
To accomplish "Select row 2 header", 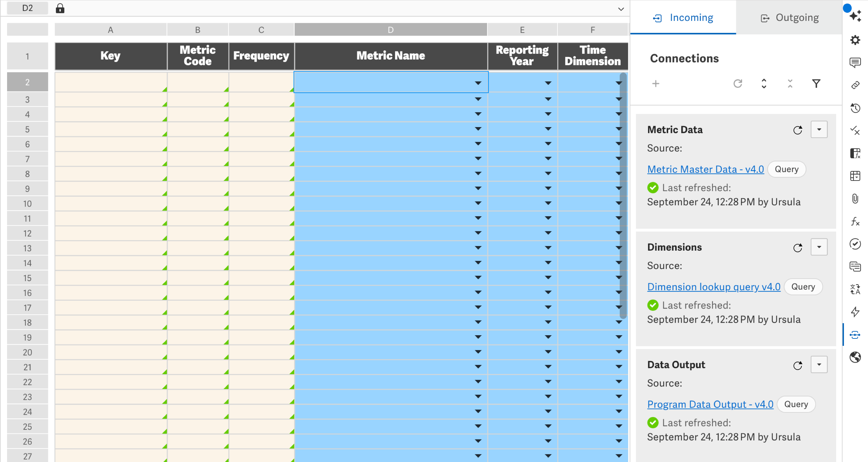I will [x=27, y=82].
